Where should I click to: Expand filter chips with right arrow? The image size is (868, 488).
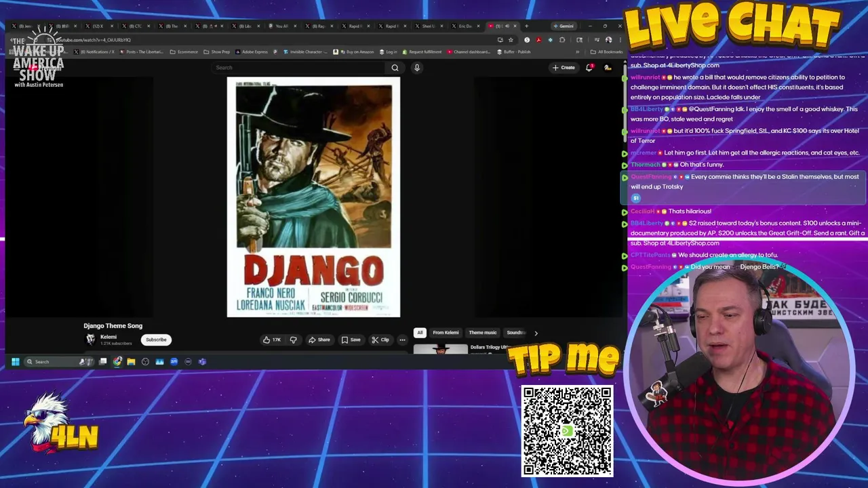536,333
